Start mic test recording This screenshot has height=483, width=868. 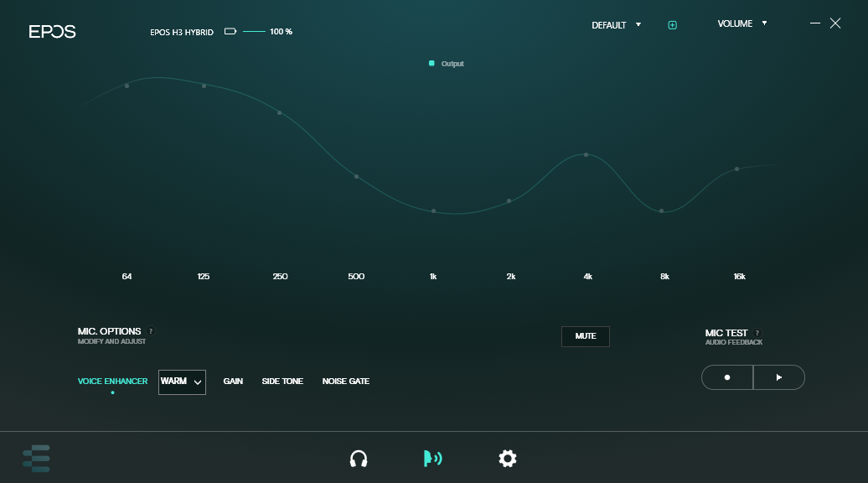point(727,377)
